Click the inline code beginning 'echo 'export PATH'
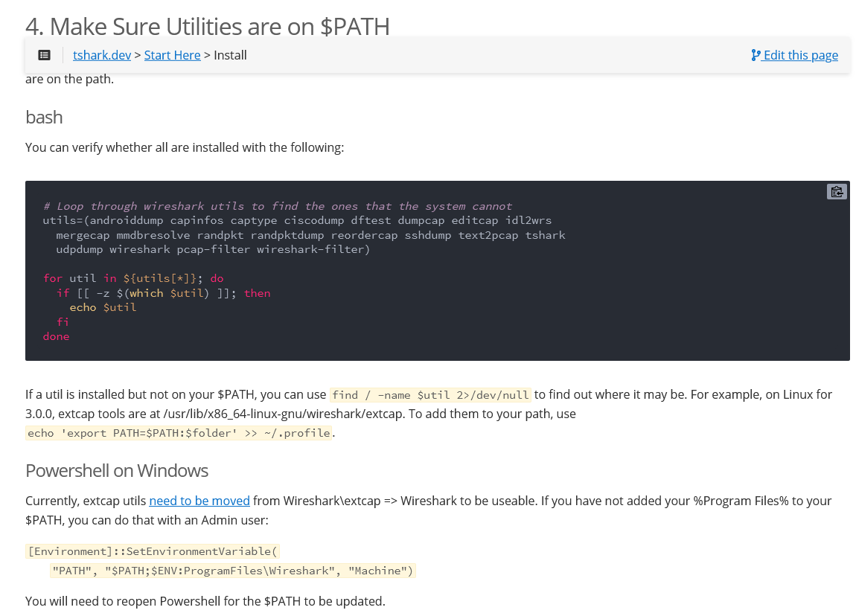 (179, 433)
